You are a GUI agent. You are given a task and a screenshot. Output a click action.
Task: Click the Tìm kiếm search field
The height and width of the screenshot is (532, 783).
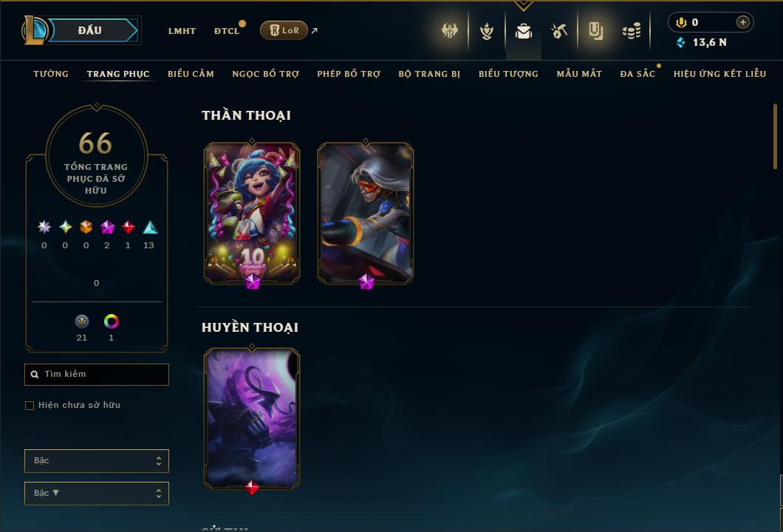point(96,374)
